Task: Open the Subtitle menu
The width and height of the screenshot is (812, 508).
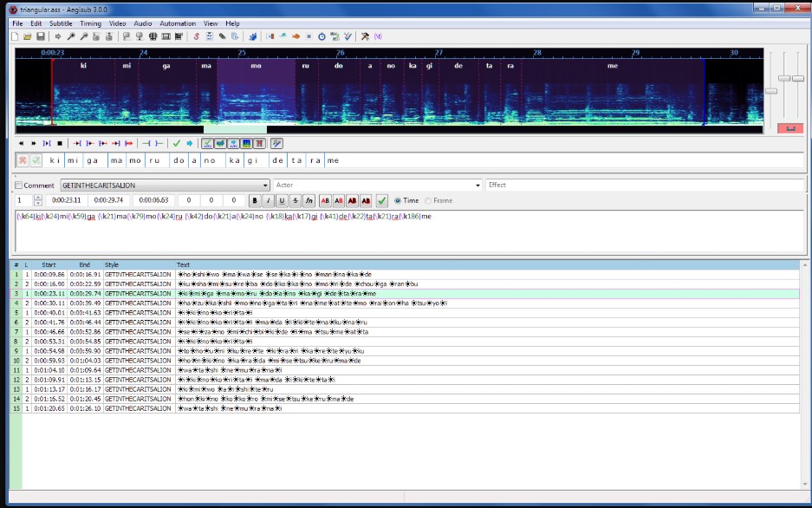Action: click(61, 23)
